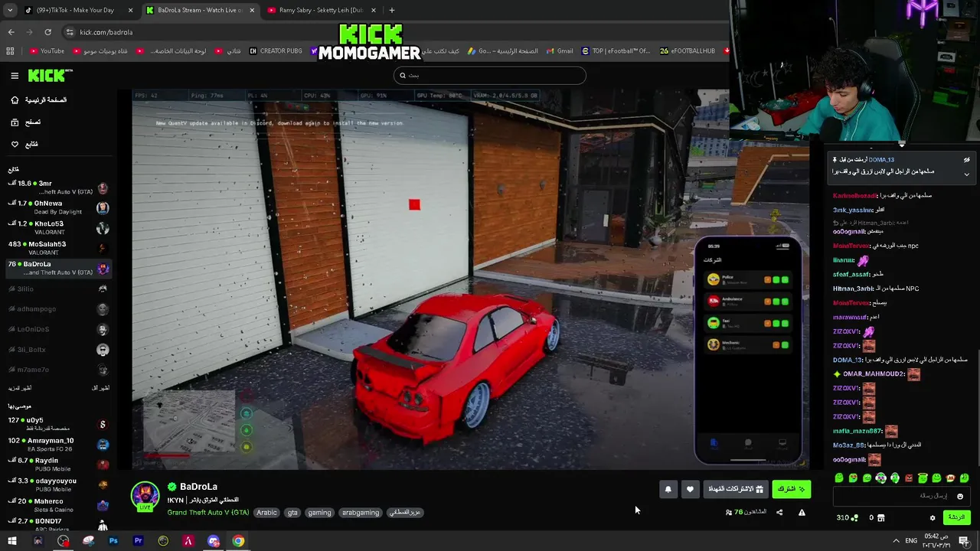Open KheLo53 VALORANT channel in sidebar

coord(58,228)
